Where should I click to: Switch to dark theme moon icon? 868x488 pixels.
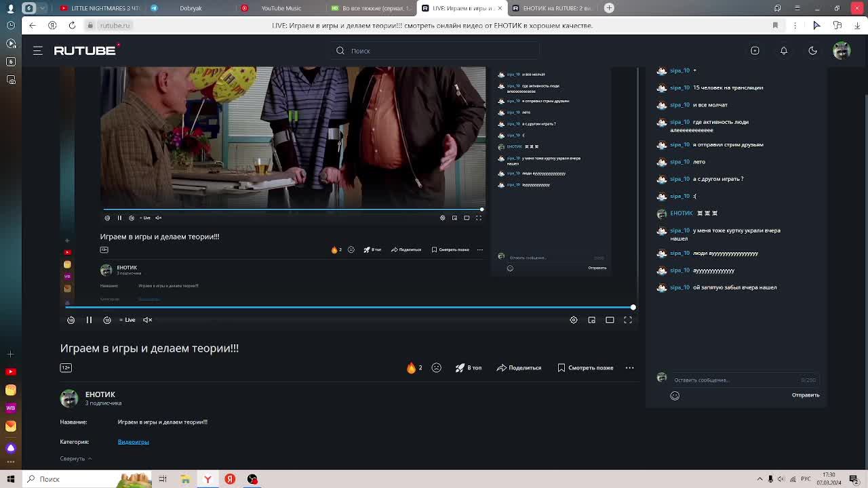(812, 51)
